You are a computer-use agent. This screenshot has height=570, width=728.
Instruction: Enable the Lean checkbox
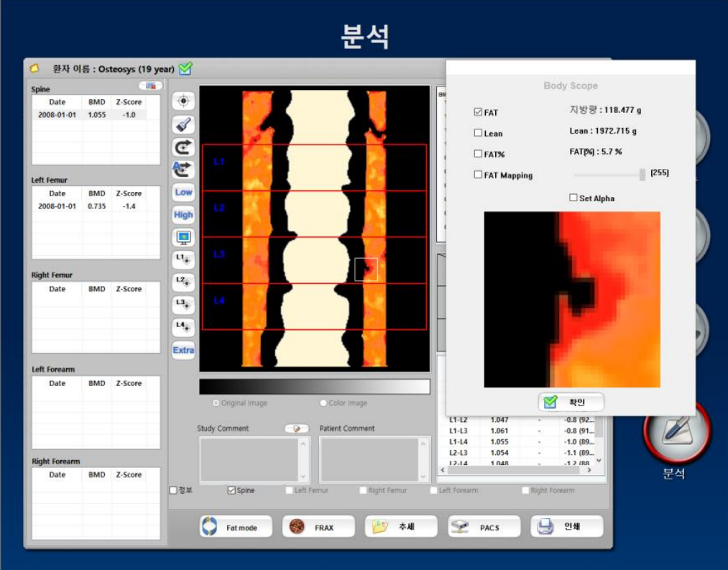(x=478, y=133)
